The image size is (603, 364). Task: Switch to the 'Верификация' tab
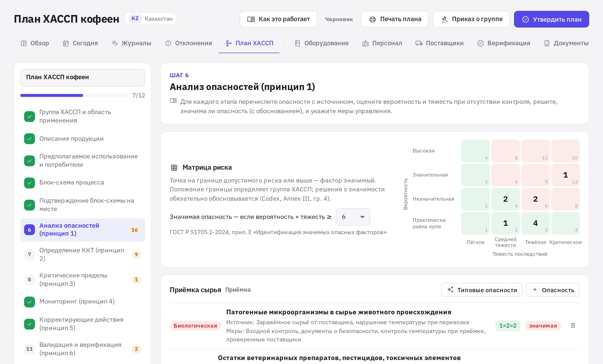coord(504,43)
